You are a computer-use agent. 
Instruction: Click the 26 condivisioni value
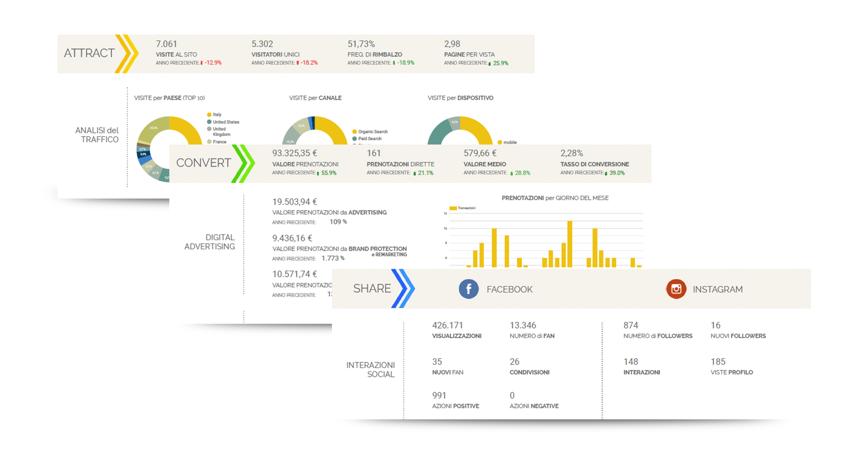(x=514, y=362)
